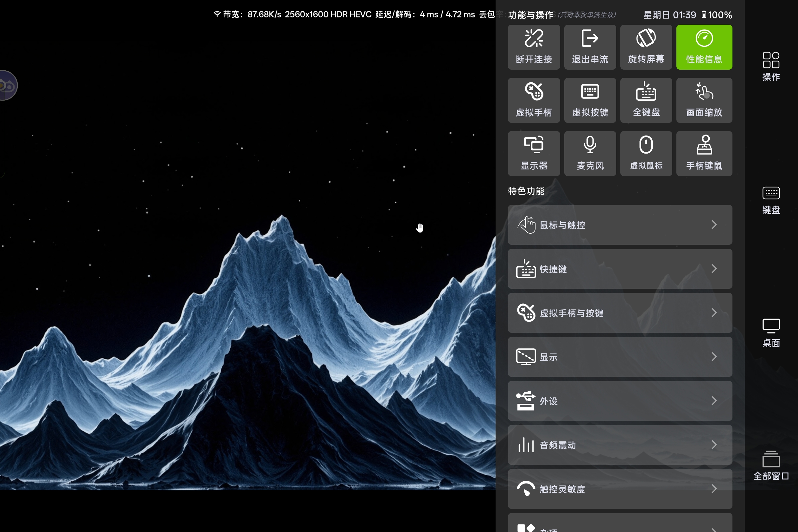Screen dimensions: 798x532
Task: Click the 功能与操作 panel heading
Action: [x=531, y=15]
